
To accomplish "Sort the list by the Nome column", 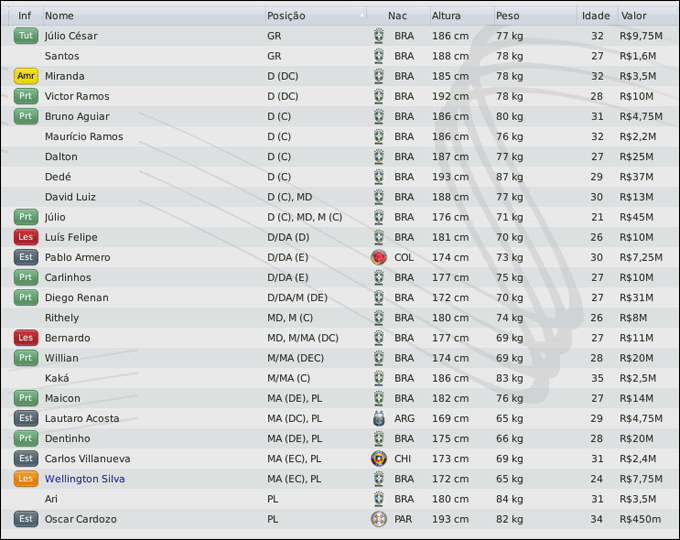I will click(60, 16).
